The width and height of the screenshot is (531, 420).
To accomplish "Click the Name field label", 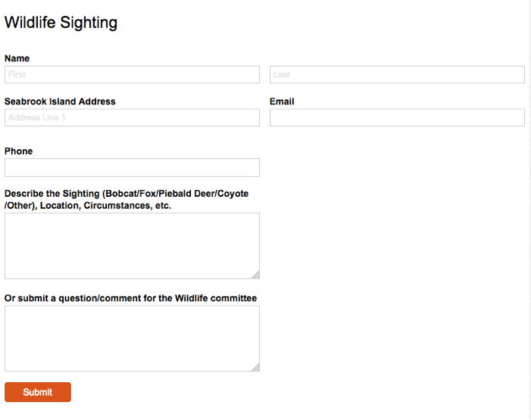I will 17,58.
